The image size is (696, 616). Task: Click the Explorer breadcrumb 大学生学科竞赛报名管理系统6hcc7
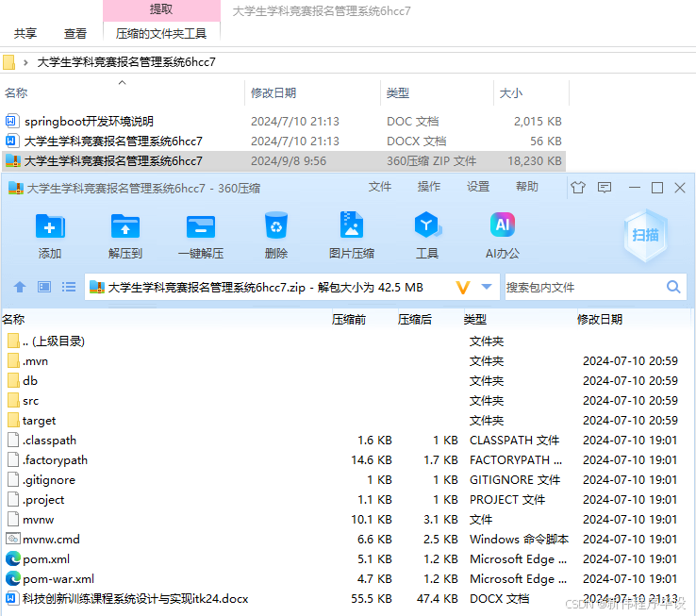pyautogui.click(x=126, y=62)
